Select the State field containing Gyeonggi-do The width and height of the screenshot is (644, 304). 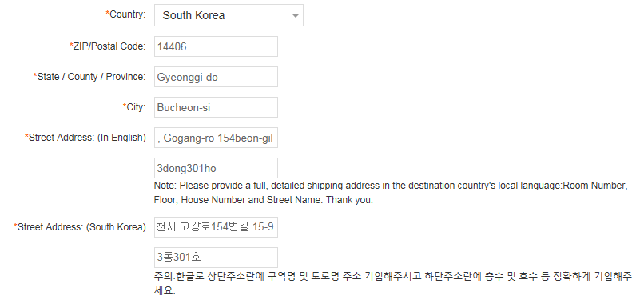[216, 77]
